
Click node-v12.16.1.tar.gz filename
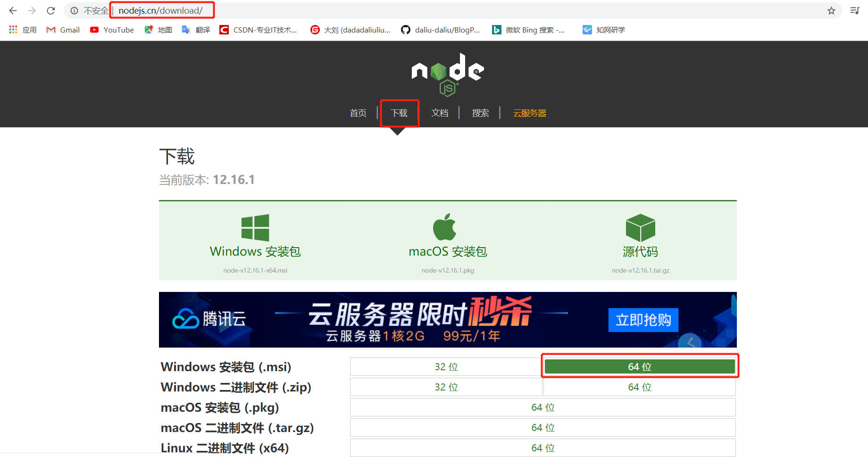641,270
